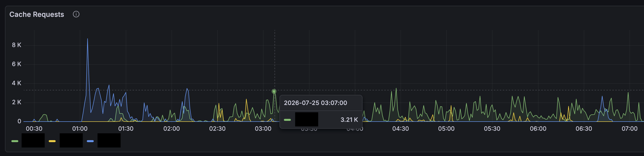Click the 05:30 time axis label
644x156 pixels.
492,129
